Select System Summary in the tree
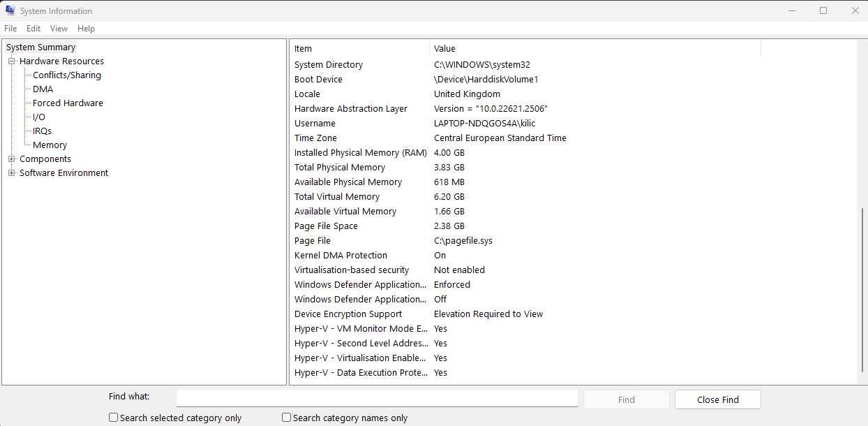Image resolution: width=868 pixels, height=426 pixels. click(40, 47)
